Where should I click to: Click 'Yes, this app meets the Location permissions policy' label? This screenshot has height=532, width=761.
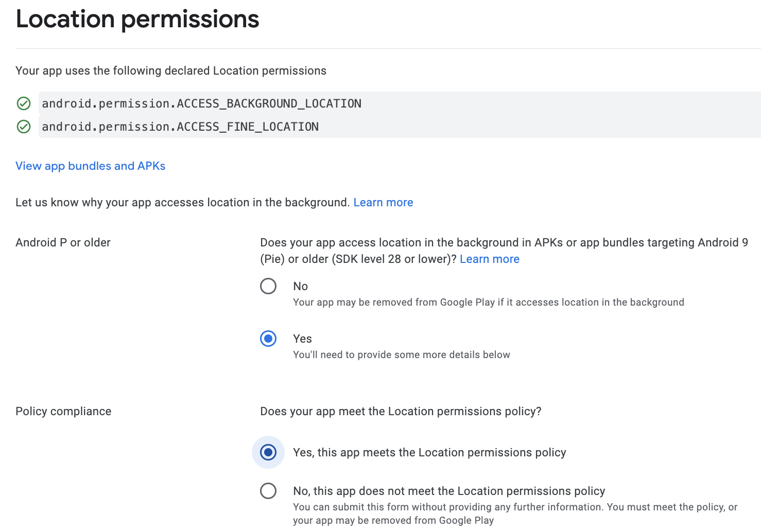[429, 452]
